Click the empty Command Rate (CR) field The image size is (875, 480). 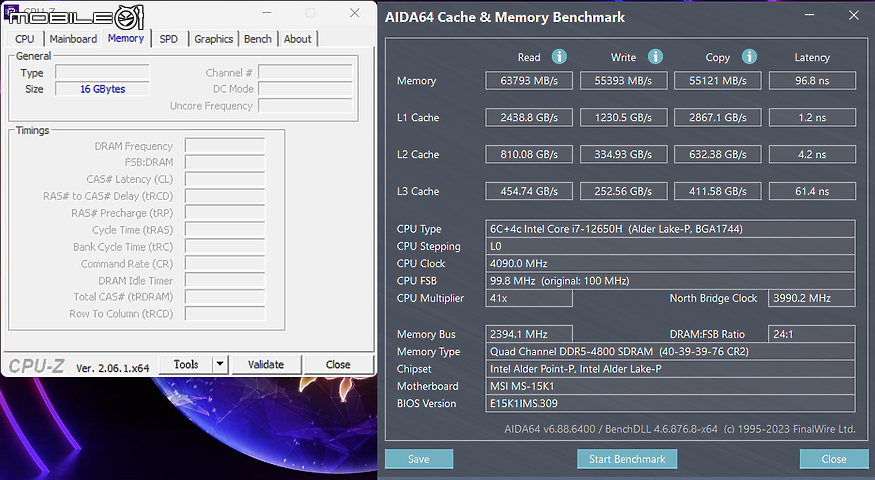coord(225,263)
